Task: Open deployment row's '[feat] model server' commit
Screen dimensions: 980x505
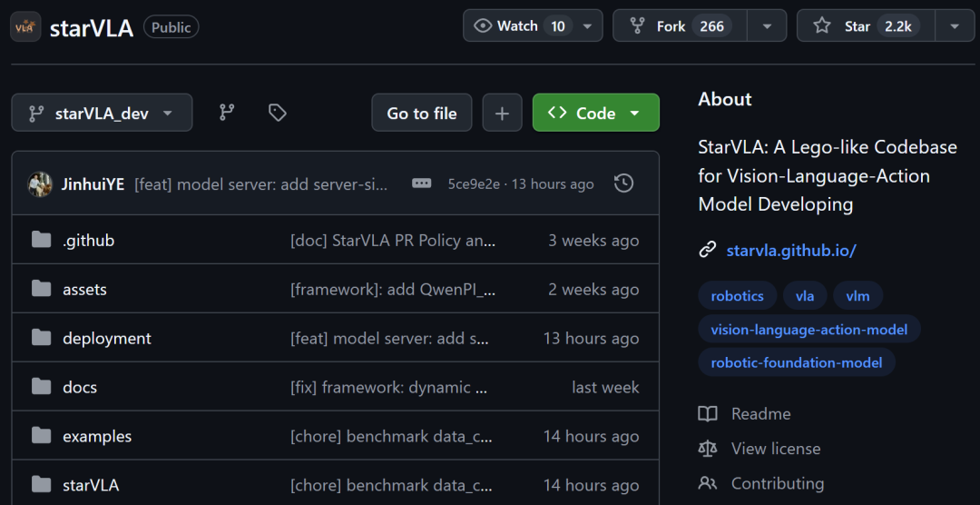Action: (390, 338)
